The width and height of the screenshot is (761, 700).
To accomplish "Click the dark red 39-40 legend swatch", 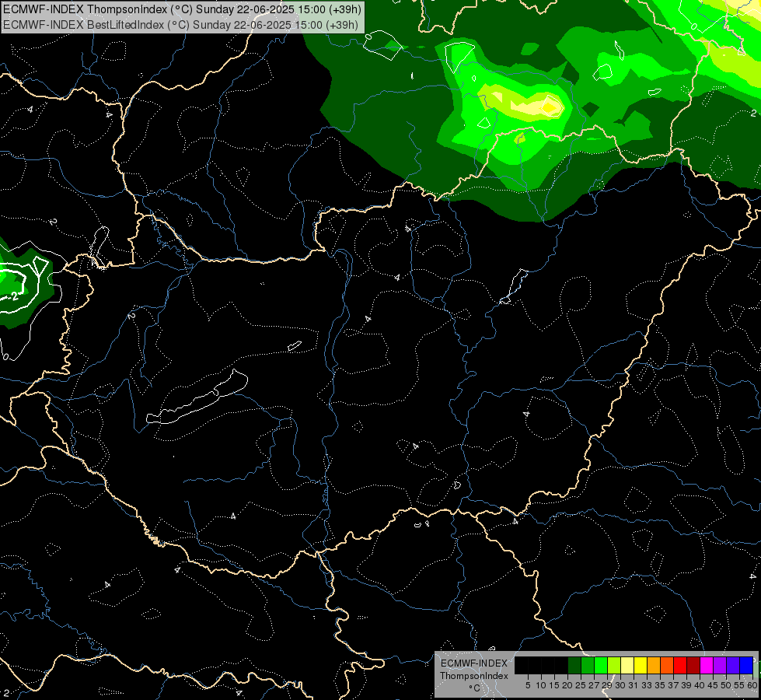I will coord(693,665).
